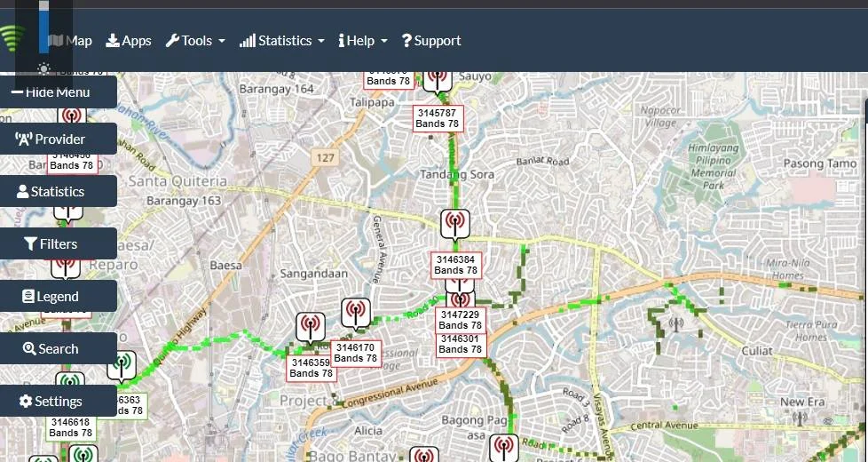Open the Support page link
This screenshot has height=462, width=868.
pos(431,41)
